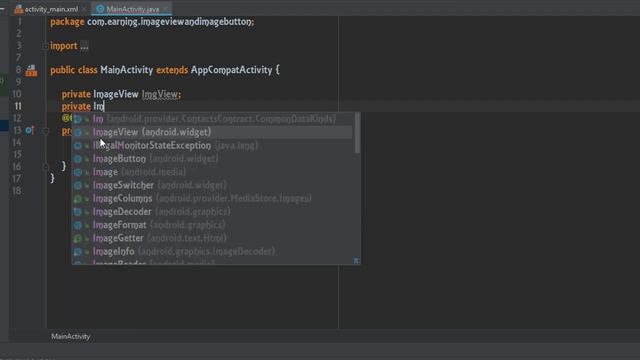Select ImageColumns completion entry
This screenshot has height=360, width=640.
(x=212, y=198)
